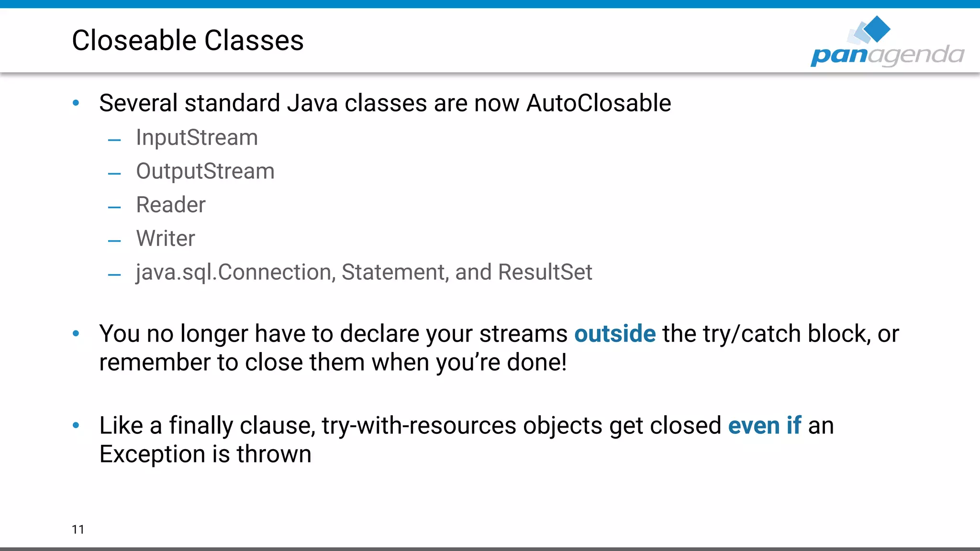
Task: Click the bullet dot before "Like a finally"
Action: pyautogui.click(x=76, y=425)
